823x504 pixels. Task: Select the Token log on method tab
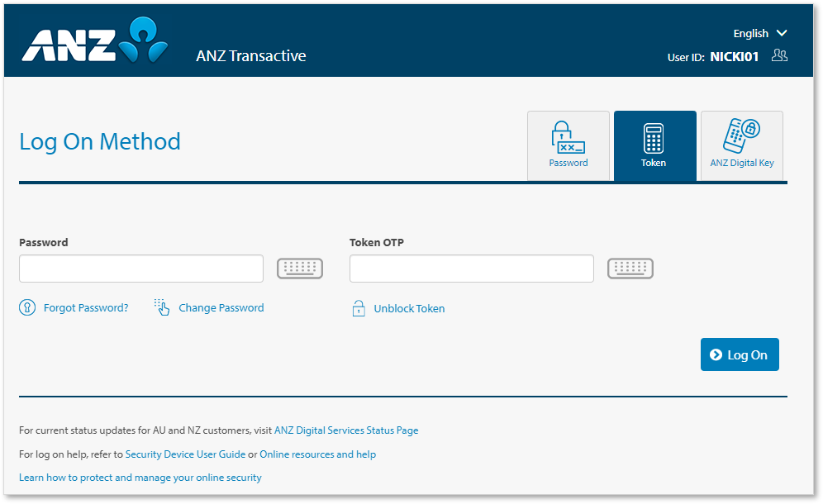click(x=655, y=145)
